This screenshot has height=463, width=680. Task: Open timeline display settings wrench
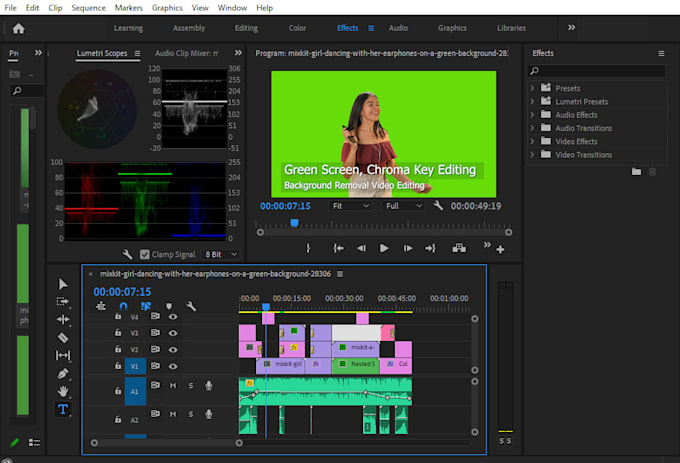tap(191, 306)
